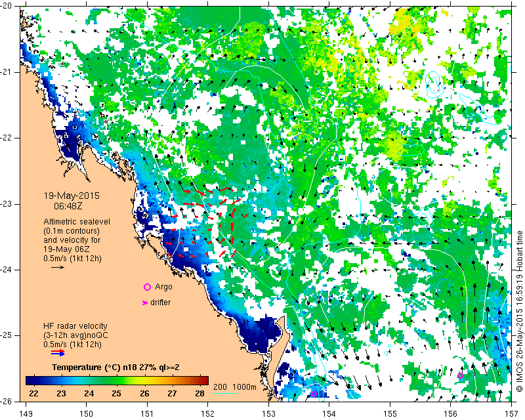Click the drifter legend label

point(160,303)
